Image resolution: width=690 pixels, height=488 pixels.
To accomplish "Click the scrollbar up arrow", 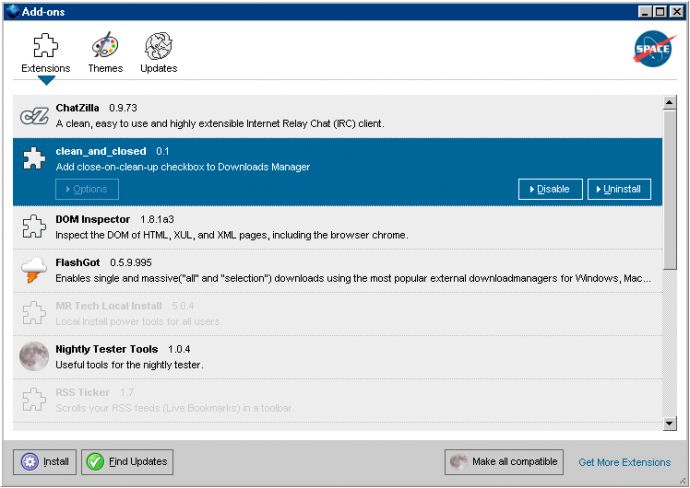I will point(669,103).
